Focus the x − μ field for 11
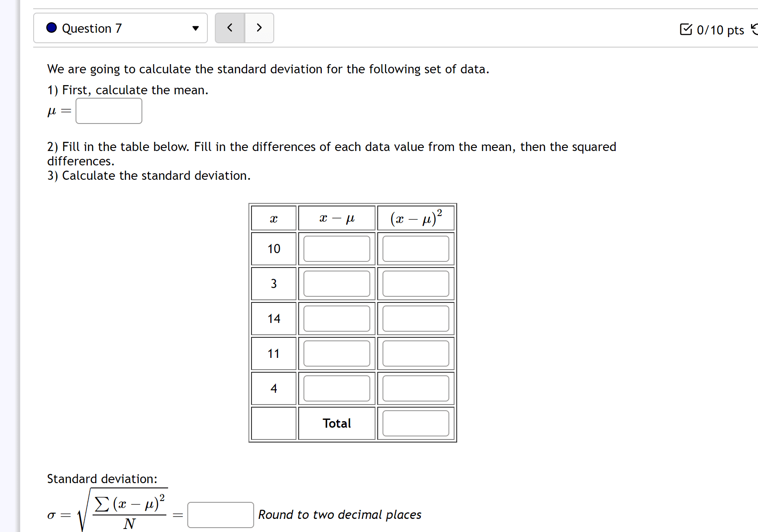 337,354
